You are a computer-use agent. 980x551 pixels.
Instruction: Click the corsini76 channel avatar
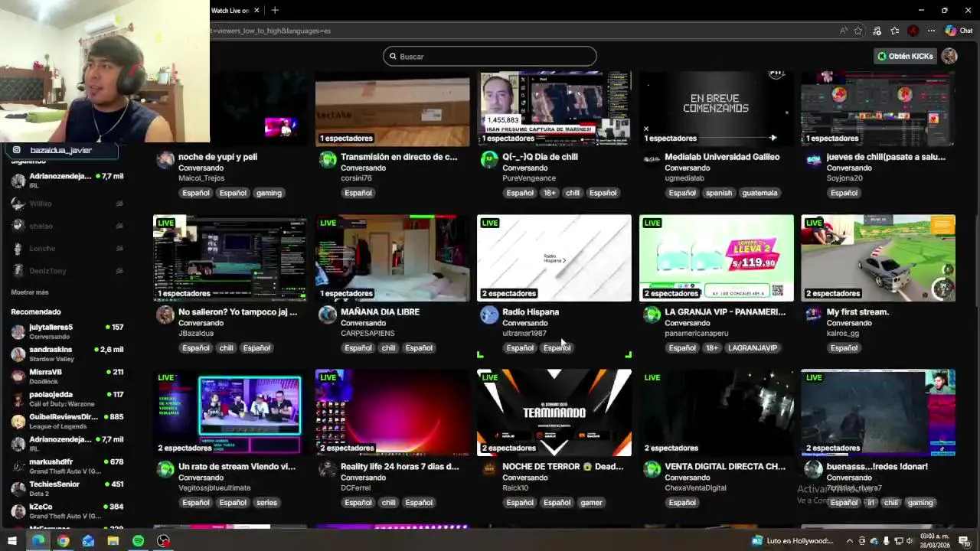[x=328, y=159]
